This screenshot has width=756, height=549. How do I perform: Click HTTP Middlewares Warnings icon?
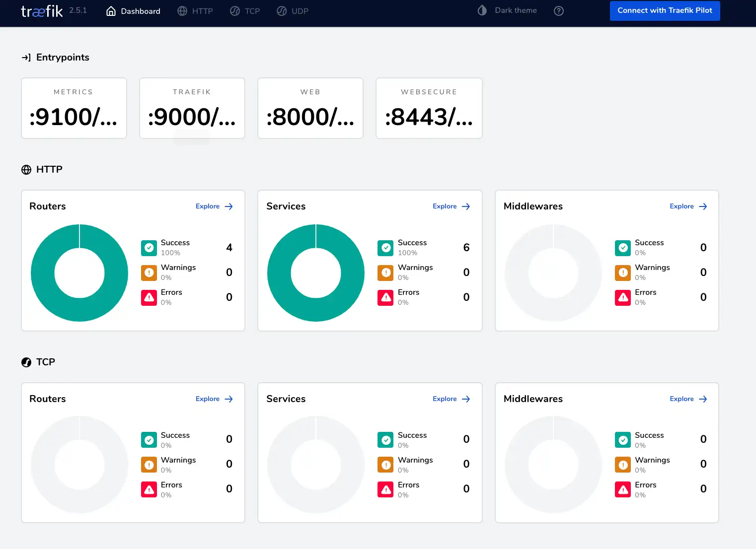click(623, 273)
